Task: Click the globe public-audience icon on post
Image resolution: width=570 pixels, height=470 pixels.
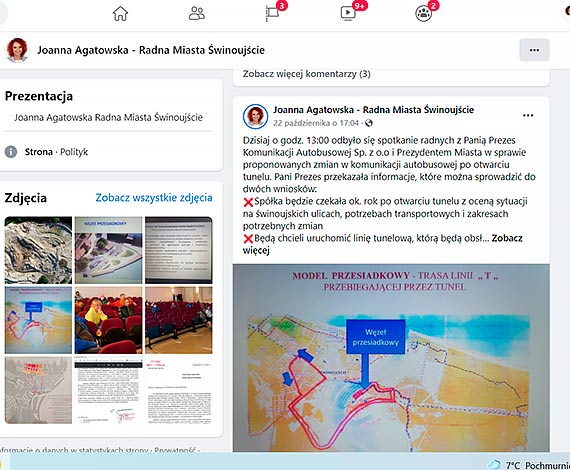Action: [x=369, y=123]
